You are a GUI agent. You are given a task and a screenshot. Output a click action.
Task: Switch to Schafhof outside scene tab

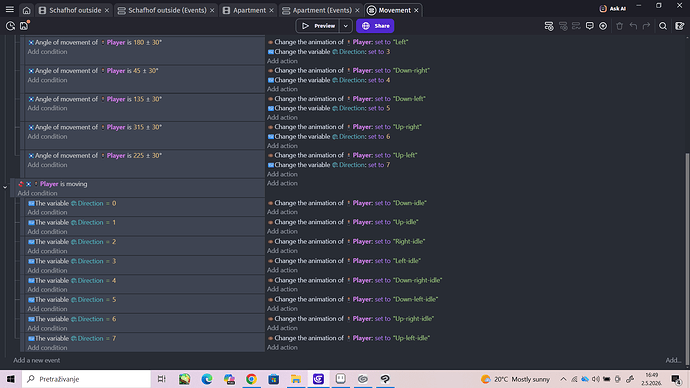coord(75,10)
